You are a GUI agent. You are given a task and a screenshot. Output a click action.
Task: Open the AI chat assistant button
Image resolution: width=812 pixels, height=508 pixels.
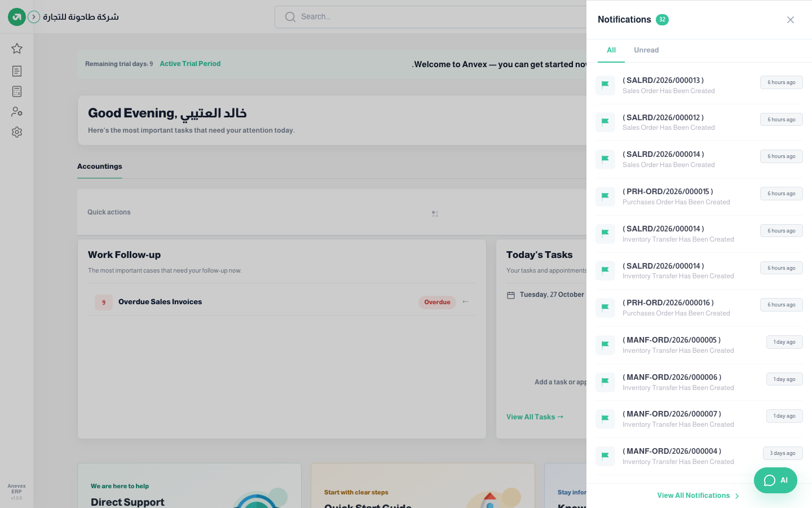point(775,480)
